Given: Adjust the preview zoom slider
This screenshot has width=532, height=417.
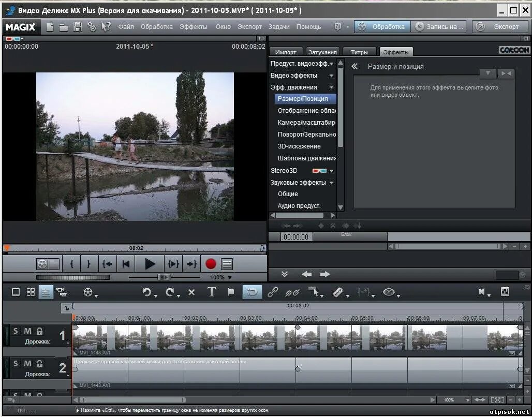Looking at the screenshot, I should coord(164,277).
